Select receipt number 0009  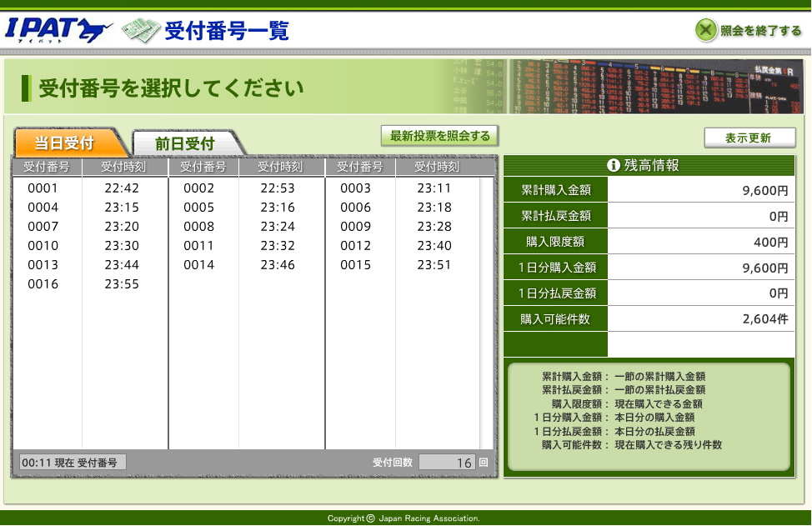pos(356,227)
